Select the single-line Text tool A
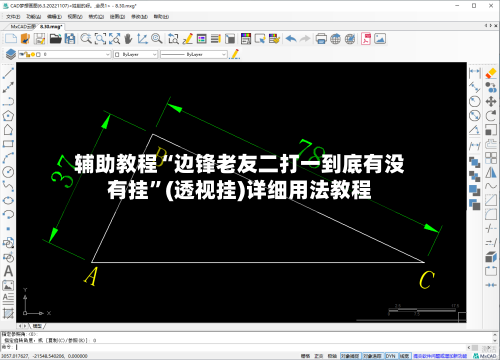The height and width of the screenshot is (360, 500). point(8,271)
